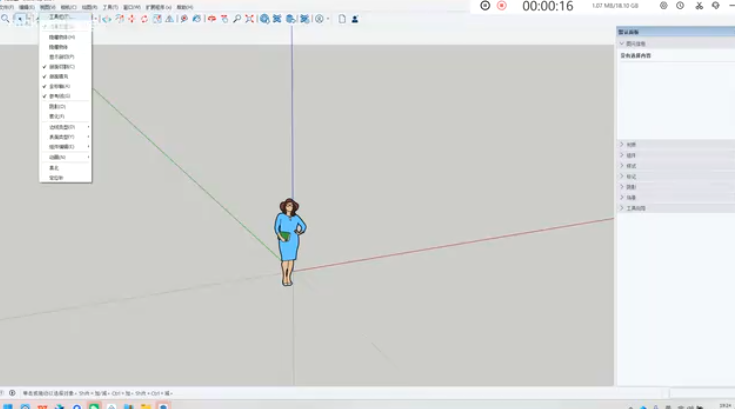This screenshot has height=409, width=735.
Task: Activate the Zoom magnifier tool
Action: pos(236,19)
